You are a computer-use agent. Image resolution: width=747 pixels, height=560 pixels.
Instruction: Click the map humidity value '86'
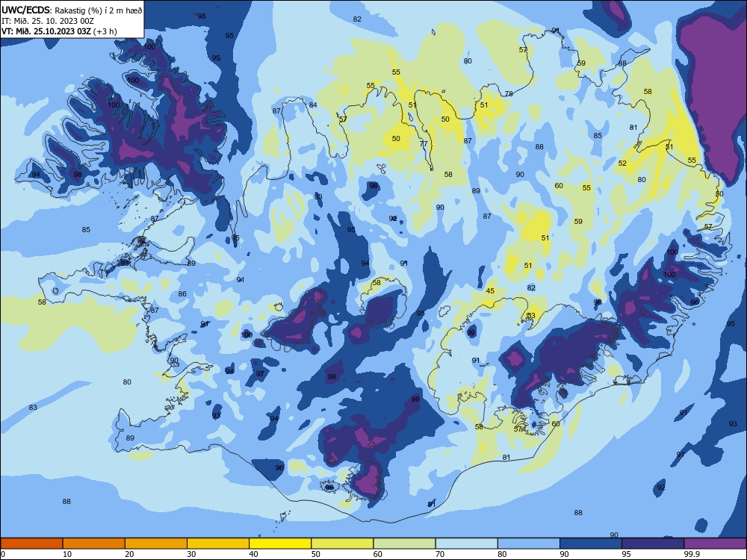coord(182,294)
